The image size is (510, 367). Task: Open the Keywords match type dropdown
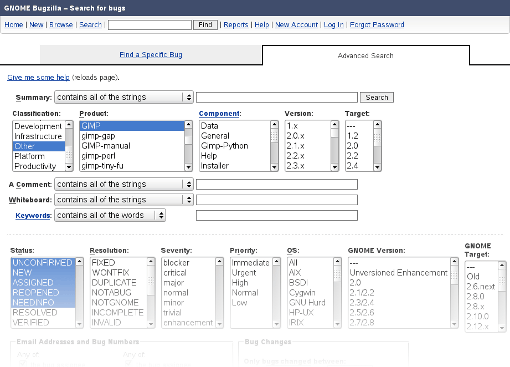(x=110, y=215)
